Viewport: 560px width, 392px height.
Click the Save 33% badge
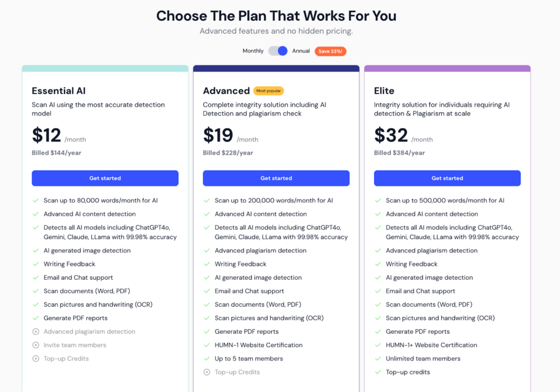[330, 51]
